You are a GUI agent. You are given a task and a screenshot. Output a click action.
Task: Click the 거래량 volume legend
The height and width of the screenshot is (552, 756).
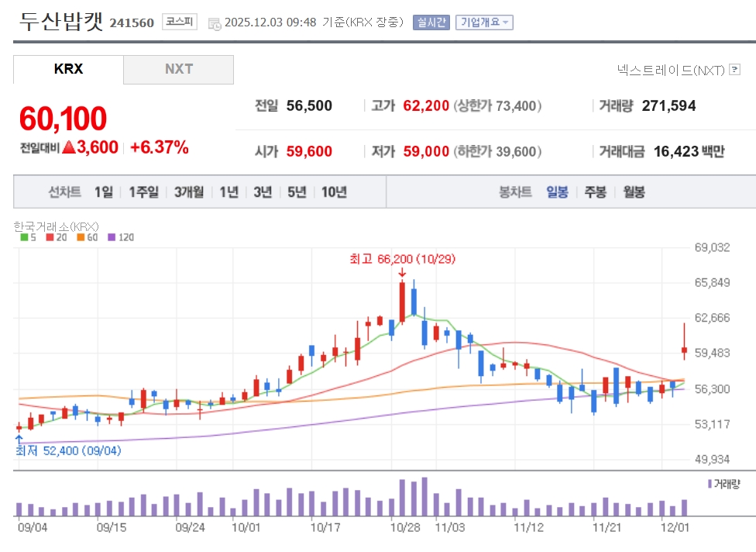(723, 484)
